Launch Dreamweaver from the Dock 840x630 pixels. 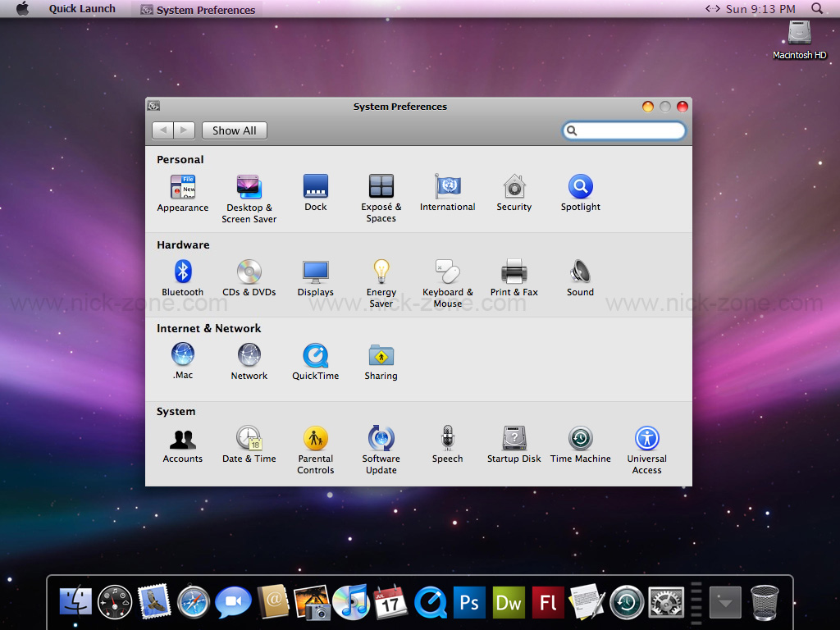(x=509, y=602)
